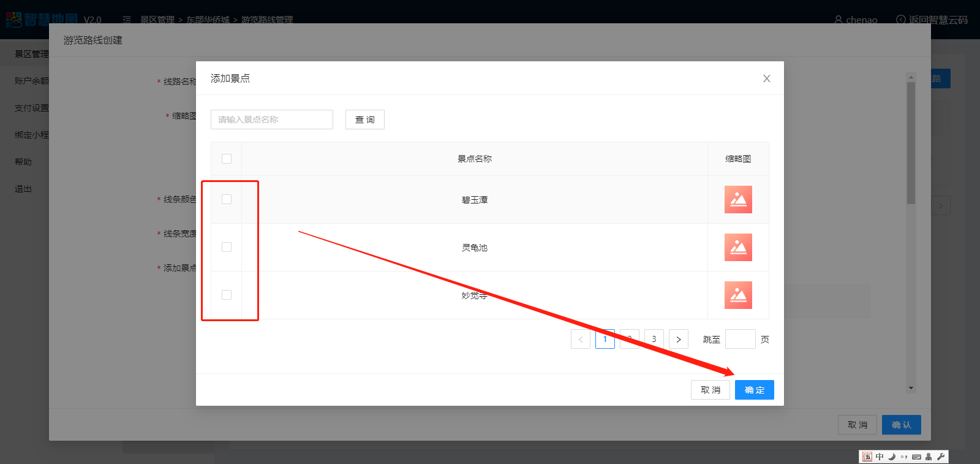Select the 灵龟池 checkbox
The width and height of the screenshot is (980, 464).
click(x=227, y=247)
